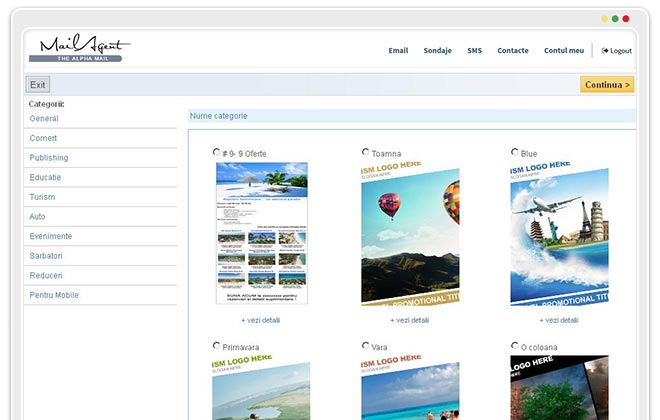Choose the # 9- 9 Oferte template radio

216,152
